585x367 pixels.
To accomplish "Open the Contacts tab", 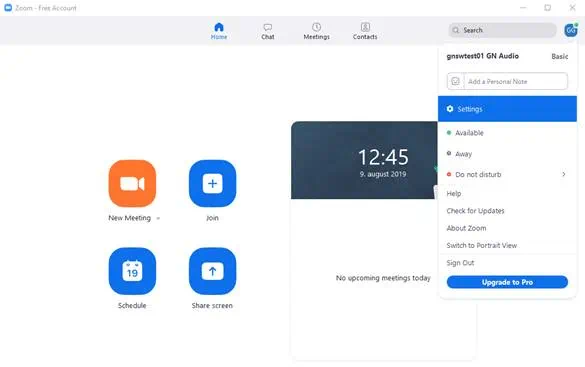I will 365,31.
